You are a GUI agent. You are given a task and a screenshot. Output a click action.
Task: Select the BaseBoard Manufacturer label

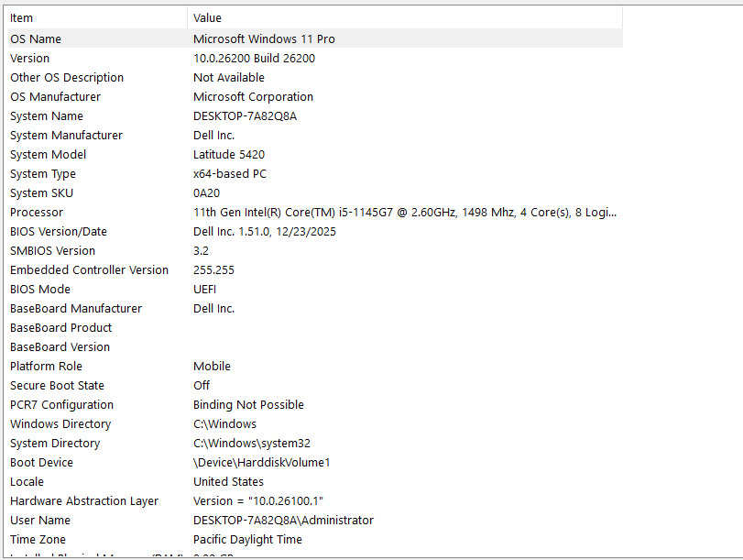76,309
